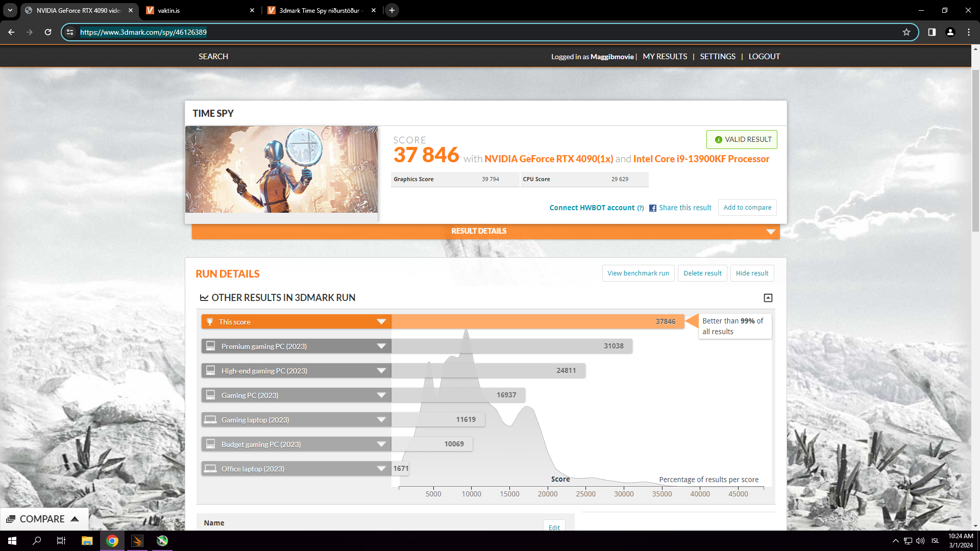Open the volume icon in the system tray
Viewport: 980px width, 551px height.
(921, 541)
